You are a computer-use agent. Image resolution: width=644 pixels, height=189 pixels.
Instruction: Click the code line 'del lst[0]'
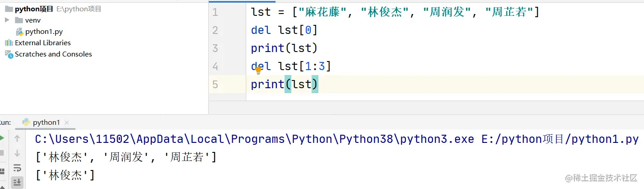coord(285,30)
